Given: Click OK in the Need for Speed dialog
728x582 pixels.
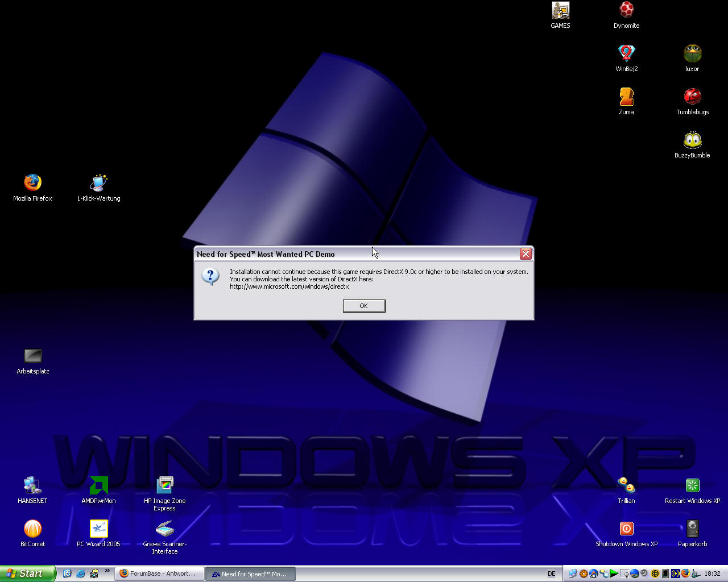Looking at the screenshot, I should tap(364, 306).
